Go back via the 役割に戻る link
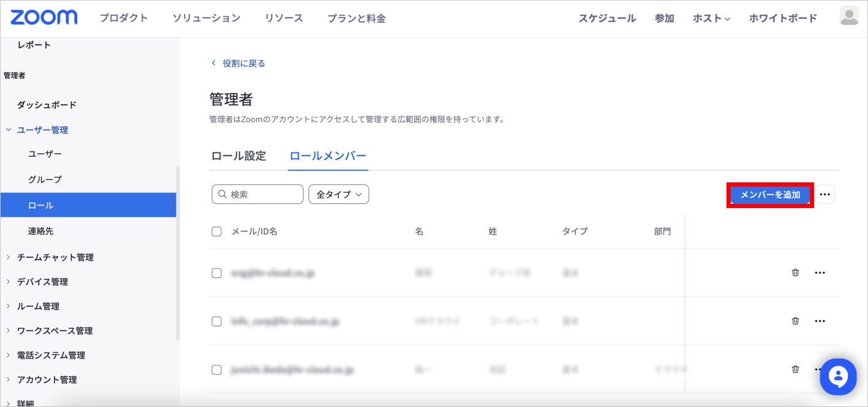868x407 pixels. pos(238,62)
